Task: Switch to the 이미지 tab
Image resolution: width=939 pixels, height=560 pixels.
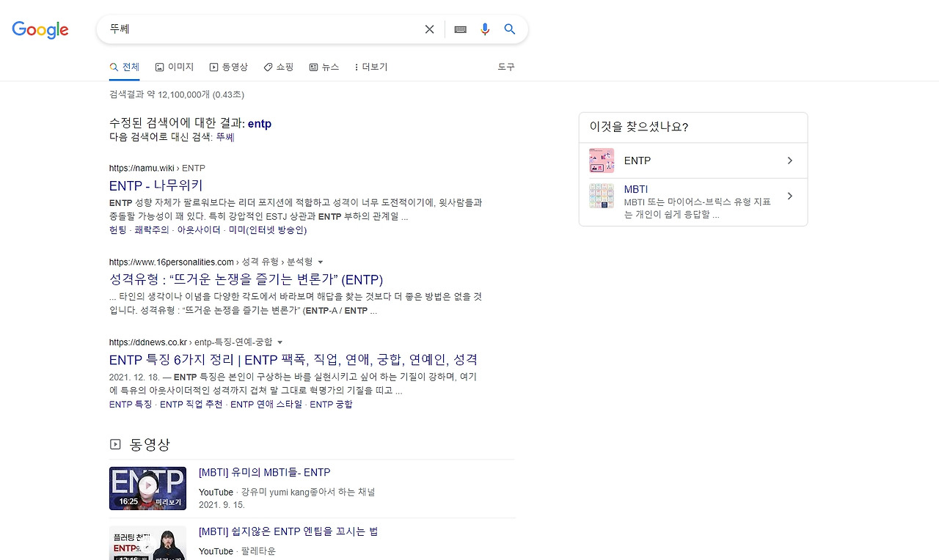Action: click(x=175, y=67)
